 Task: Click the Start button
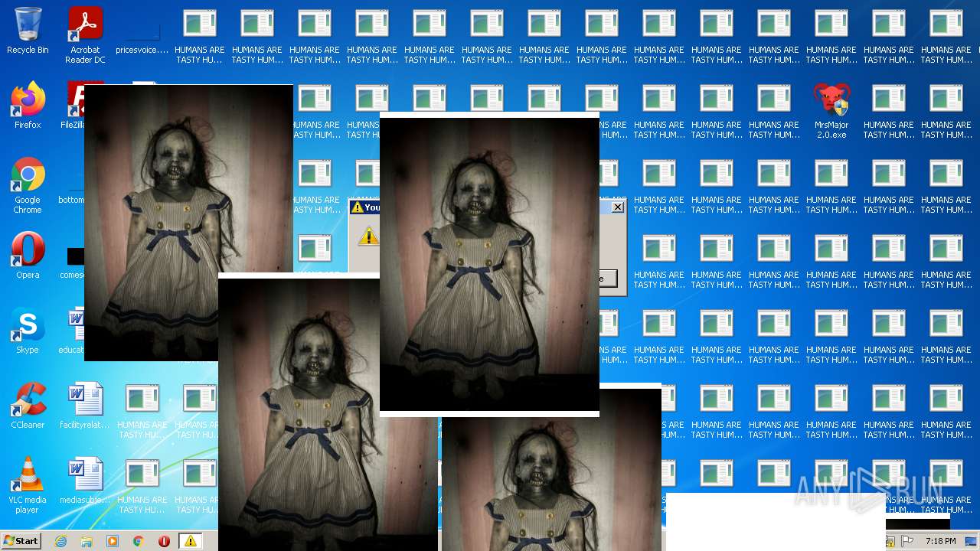point(21,541)
